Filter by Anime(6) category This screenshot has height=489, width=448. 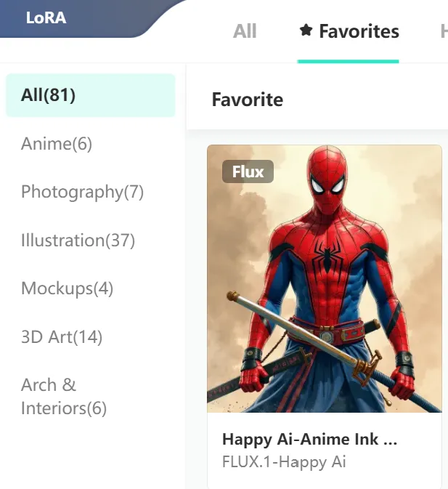click(x=57, y=144)
